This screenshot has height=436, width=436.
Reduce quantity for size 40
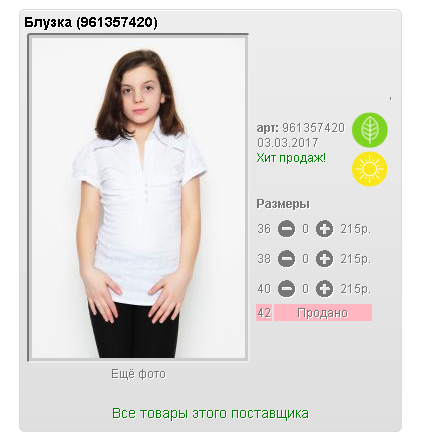[x=286, y=289]
